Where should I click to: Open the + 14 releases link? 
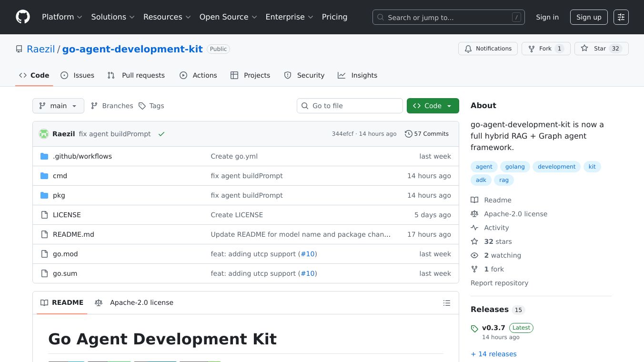click(x=493, y=354)
